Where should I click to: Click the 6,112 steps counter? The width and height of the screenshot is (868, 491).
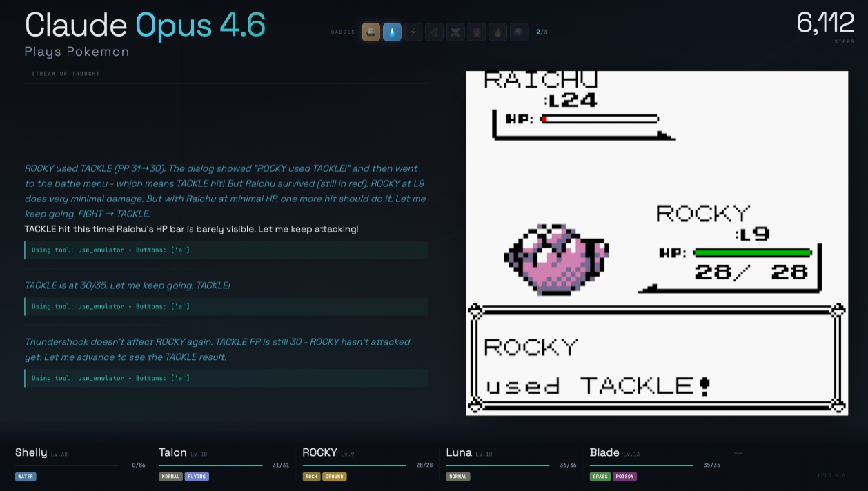(825, 23)
